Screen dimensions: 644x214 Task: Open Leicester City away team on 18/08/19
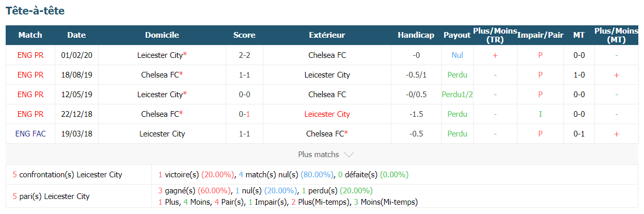[327, 75]
